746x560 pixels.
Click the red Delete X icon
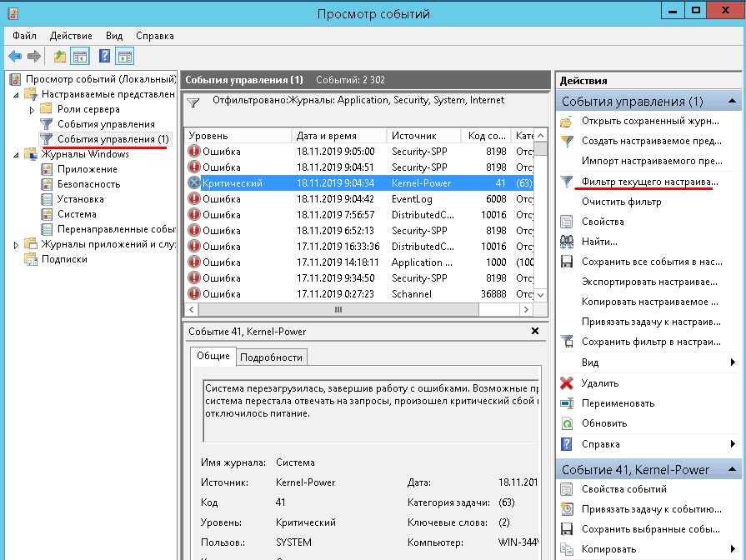[567, 383]
